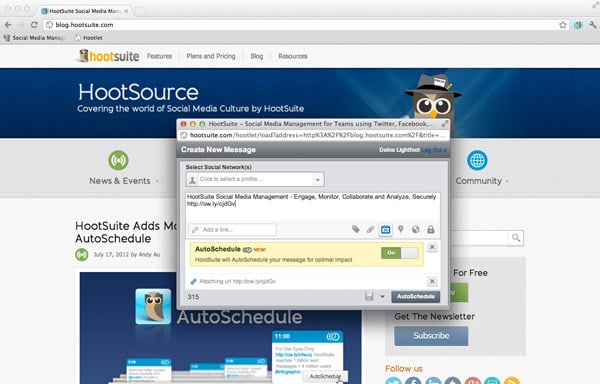Click the Log Out link in hootlet header

[434, 150]
